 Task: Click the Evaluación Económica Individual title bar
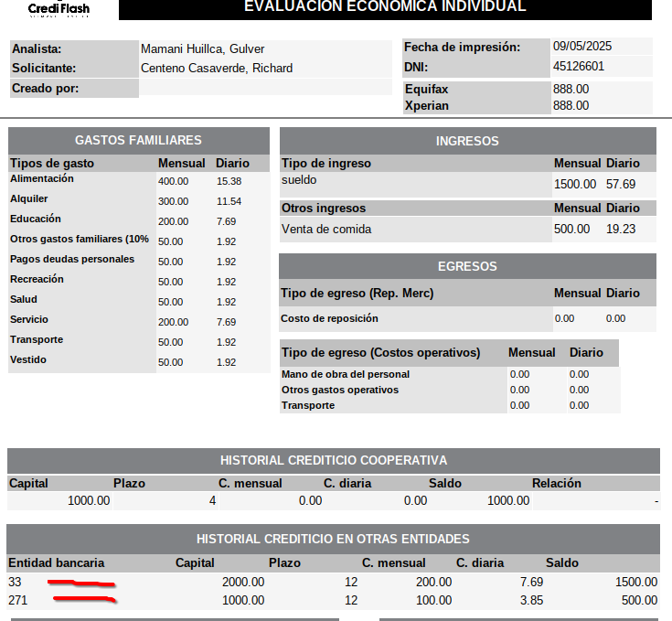pos(385,8)
